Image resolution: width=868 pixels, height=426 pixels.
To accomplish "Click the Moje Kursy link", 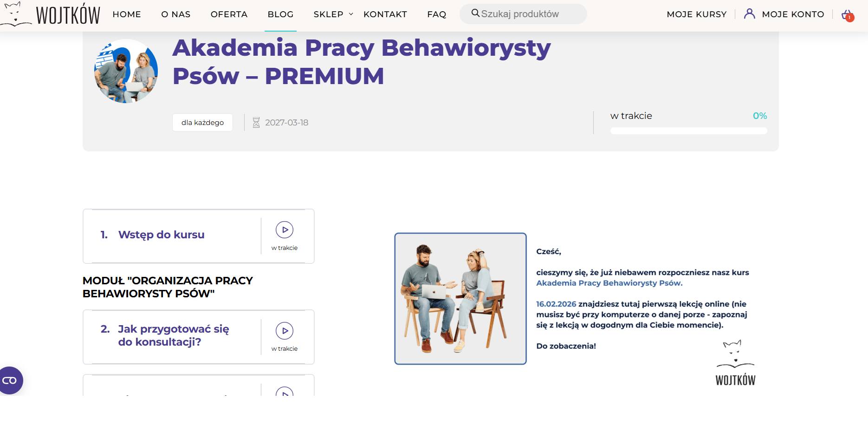I will click(x=696, y=14).
